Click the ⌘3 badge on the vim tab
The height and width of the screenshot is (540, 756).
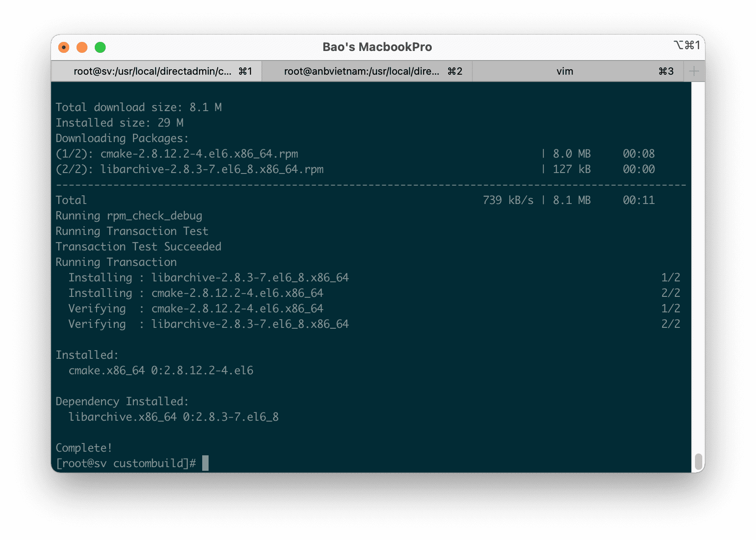[666, 71]
